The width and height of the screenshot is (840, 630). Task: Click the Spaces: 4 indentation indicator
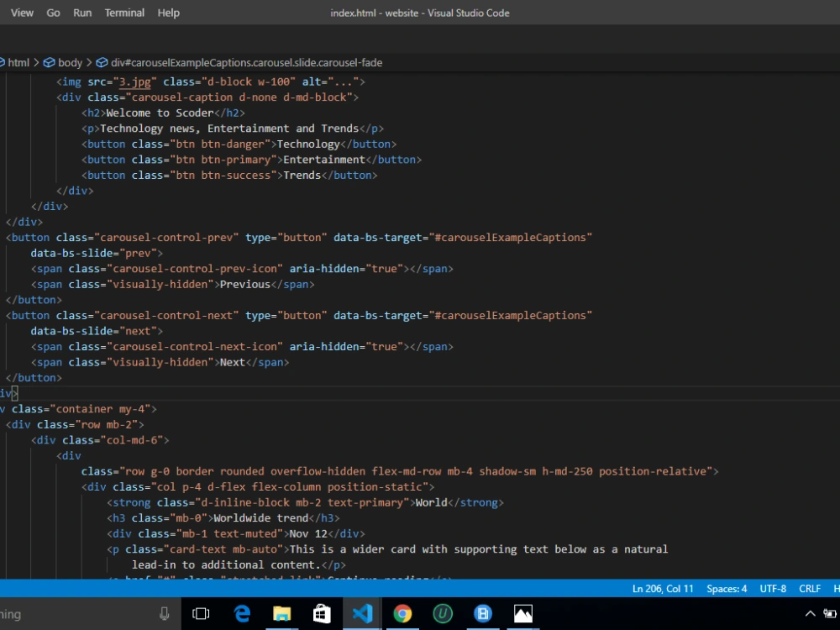(726, 588)
